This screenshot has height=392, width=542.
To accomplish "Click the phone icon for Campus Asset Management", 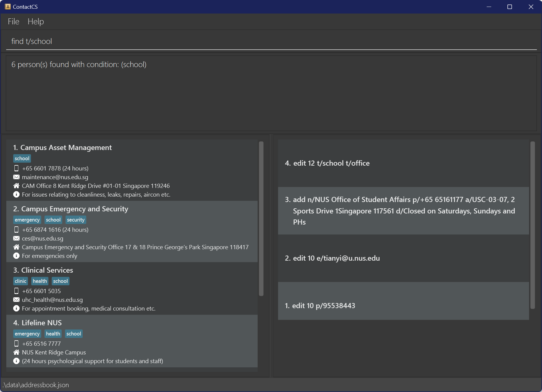I will pyautogui.click(x=17, y=168).
